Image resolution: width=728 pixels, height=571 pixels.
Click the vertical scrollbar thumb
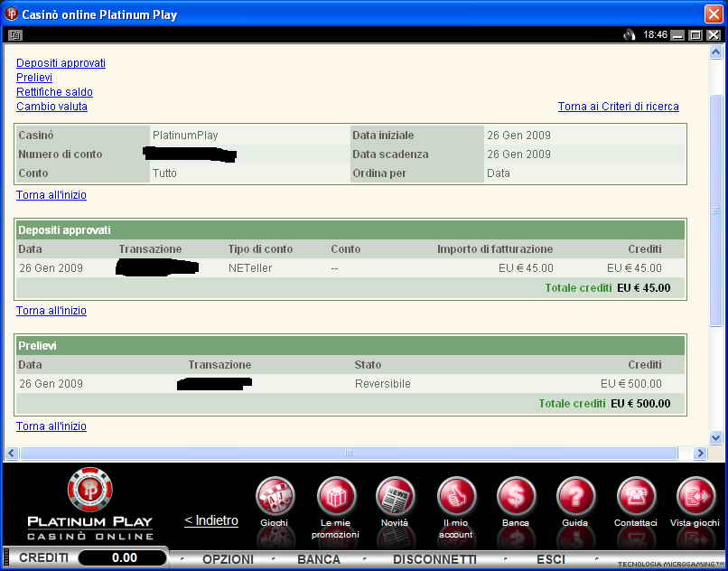pos(715,211)
